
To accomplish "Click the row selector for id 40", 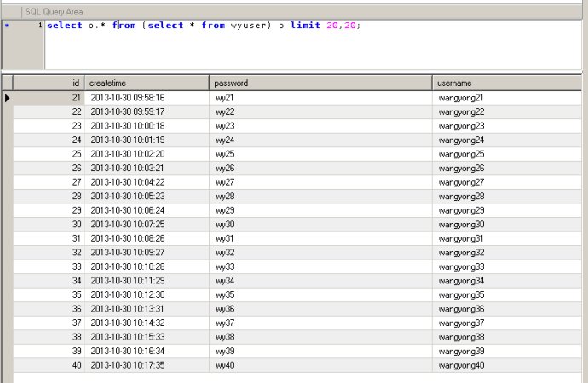I will pyautogui.click(x=8, y=365).
